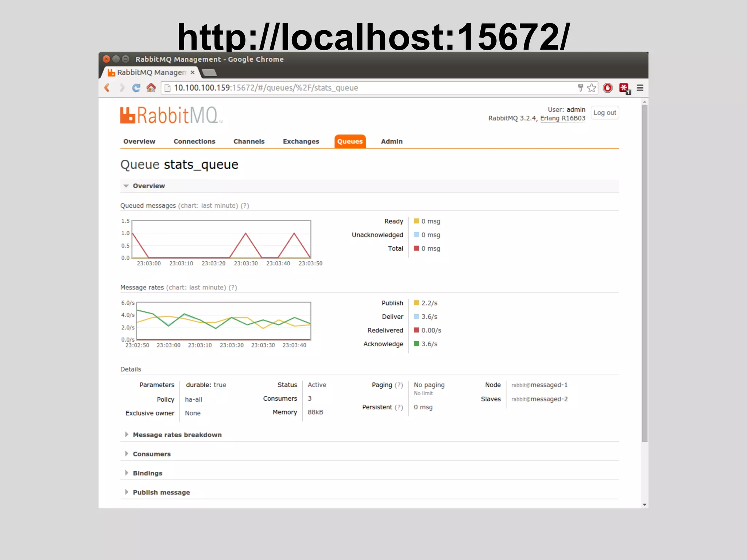Click the page vertical scrollbar
Image resolution: width=747 pixels, height=560 pixels.
[x=645, y=273]
